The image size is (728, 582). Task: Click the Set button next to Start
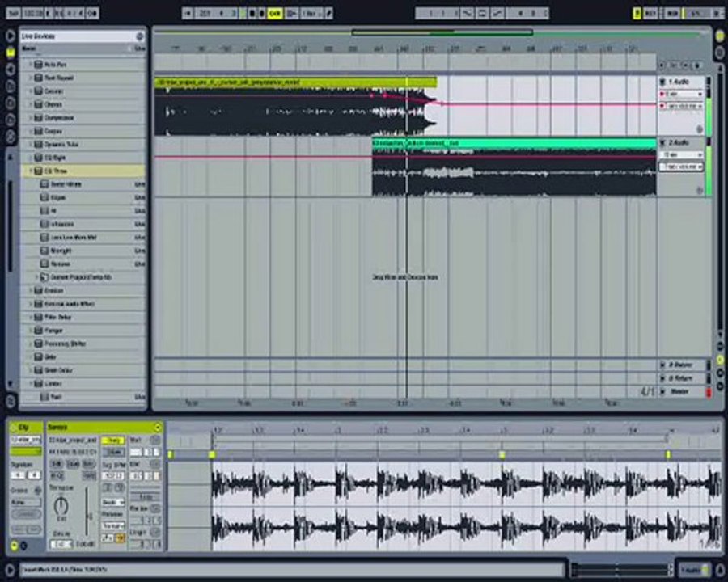coord(155,440)
